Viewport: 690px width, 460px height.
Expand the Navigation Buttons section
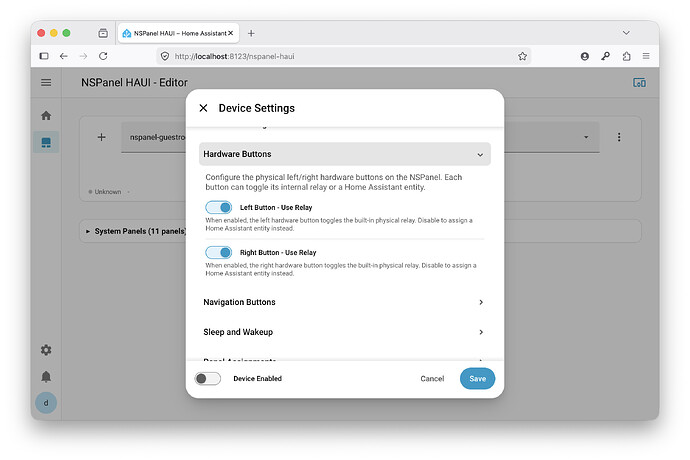345,302
